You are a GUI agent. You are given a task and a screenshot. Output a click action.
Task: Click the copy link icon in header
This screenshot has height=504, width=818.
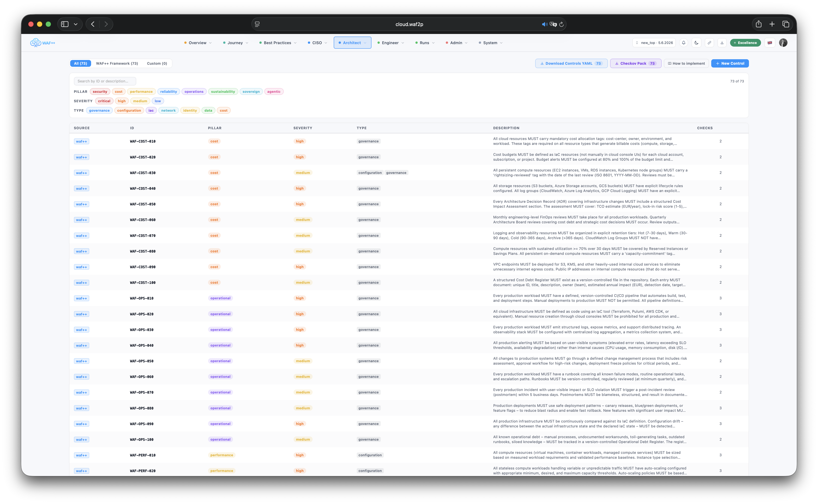pos(709,43)
